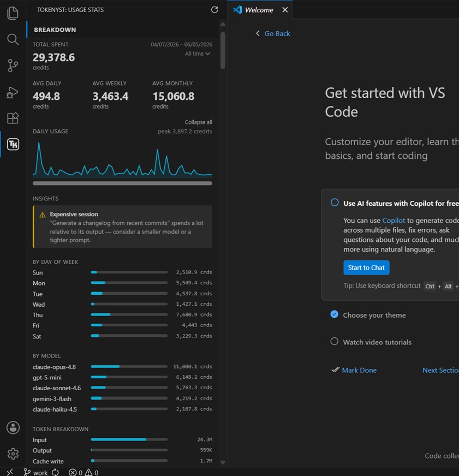
Task: Click the Expensive session insight card
Action: tap(122, 227)
